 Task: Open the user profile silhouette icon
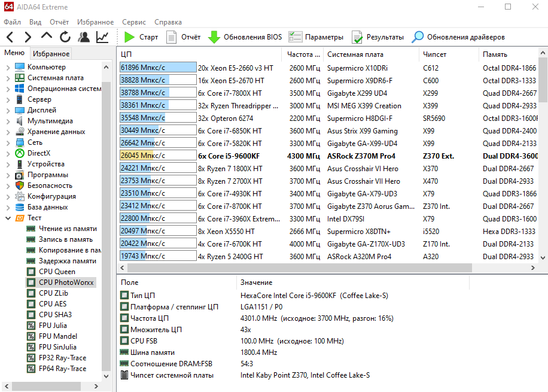click(84, 37)
